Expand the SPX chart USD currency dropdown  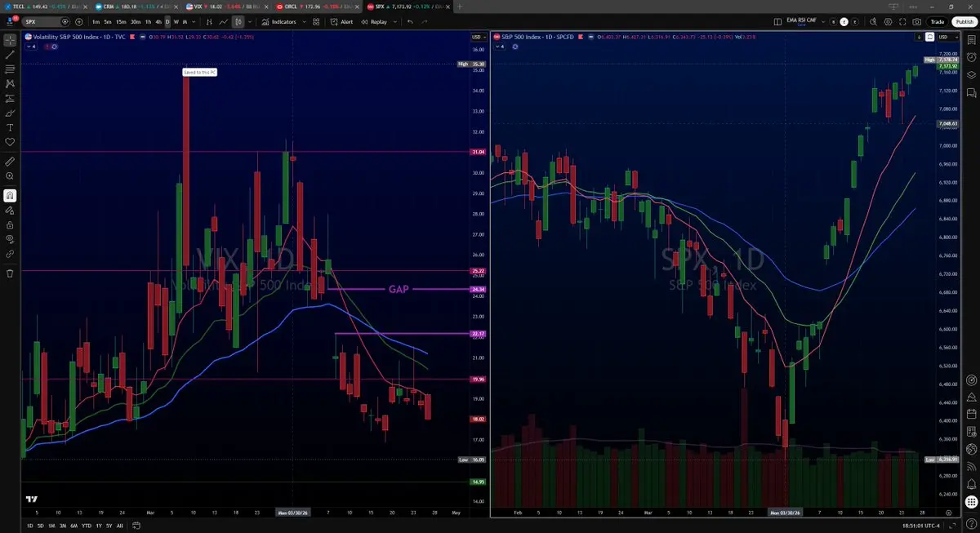pos(947,37)
